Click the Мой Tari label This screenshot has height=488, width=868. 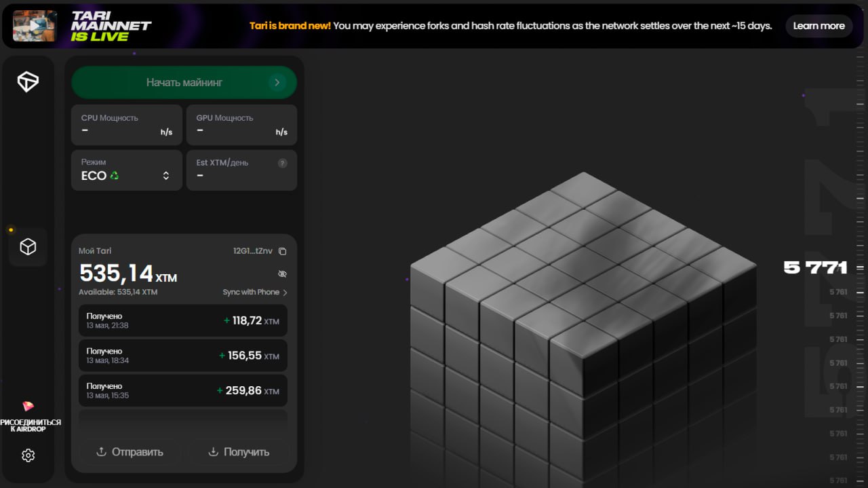click(x=95, y=251)
